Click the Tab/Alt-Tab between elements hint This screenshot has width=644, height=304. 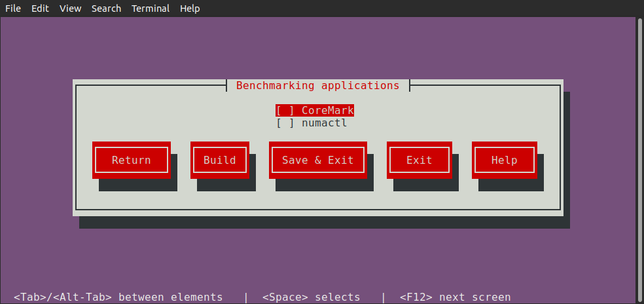[118, 297]
